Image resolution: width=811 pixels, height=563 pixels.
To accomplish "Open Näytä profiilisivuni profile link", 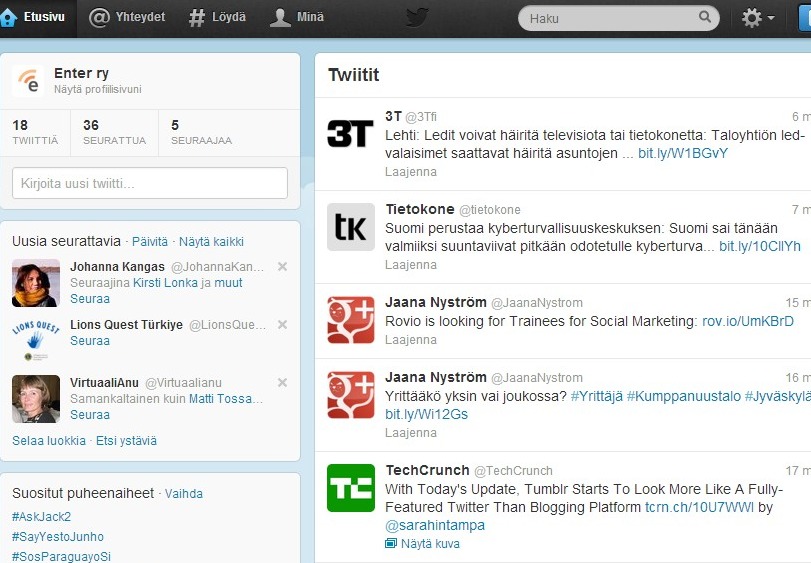I will pyautogui.click(x=98, y=89).
